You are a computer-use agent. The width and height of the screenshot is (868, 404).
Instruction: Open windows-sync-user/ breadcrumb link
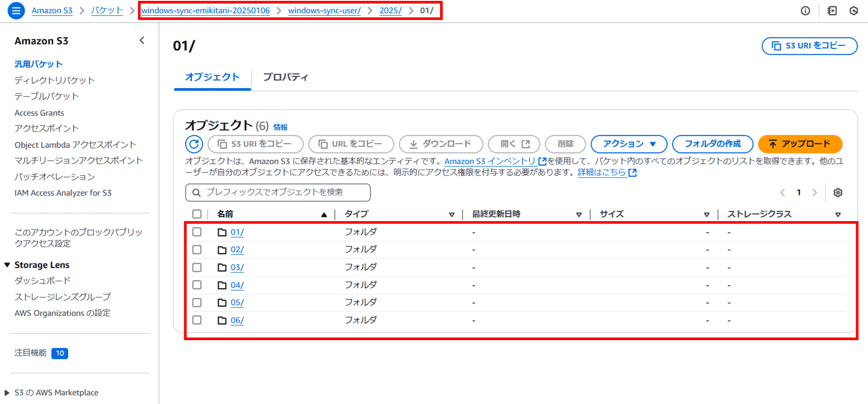[324, 10]
